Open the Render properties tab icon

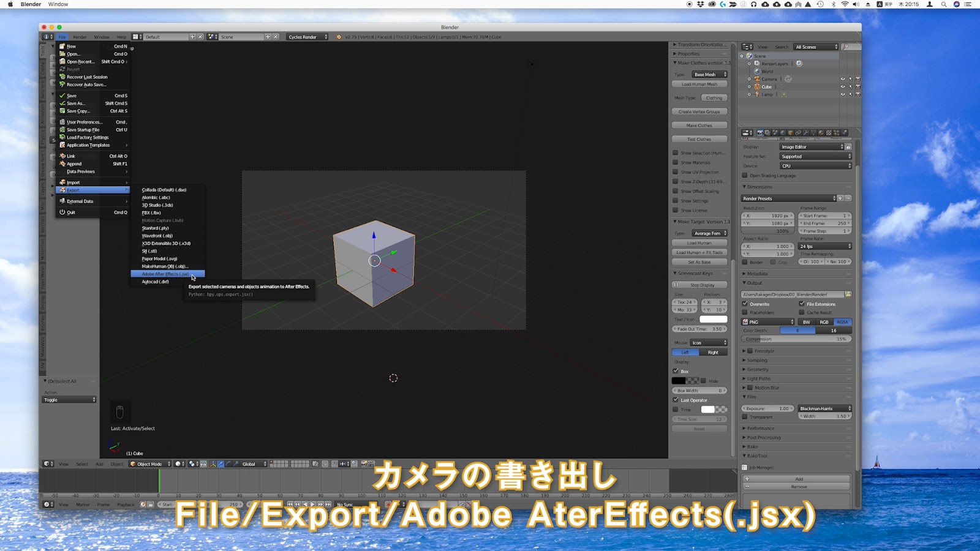point(760,132)
